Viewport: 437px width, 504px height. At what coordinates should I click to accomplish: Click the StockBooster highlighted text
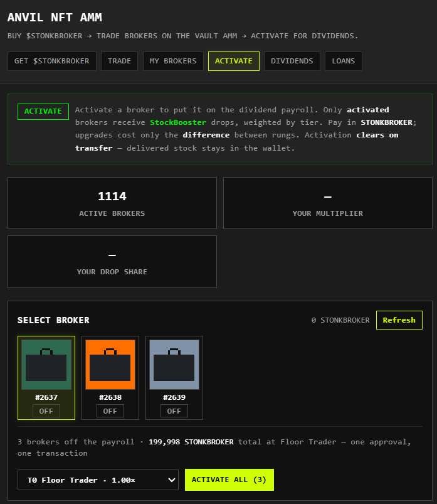[178, 122]
